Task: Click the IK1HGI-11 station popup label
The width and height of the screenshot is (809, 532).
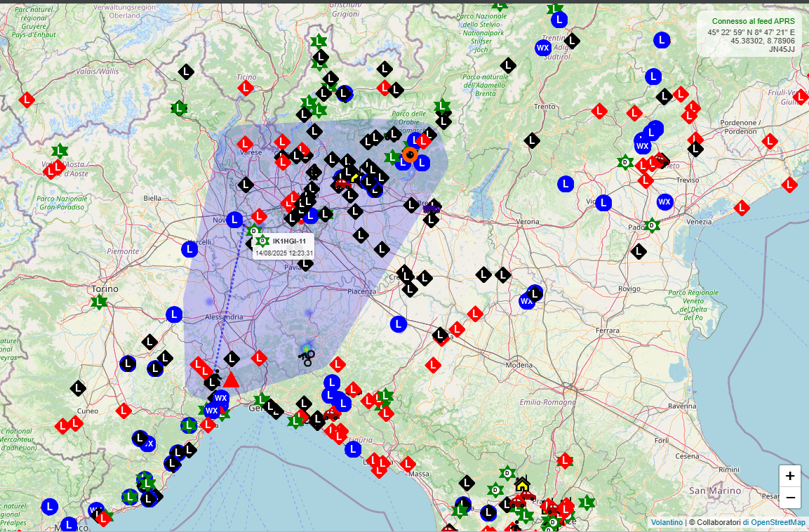Action: click(x=290, y=241)
